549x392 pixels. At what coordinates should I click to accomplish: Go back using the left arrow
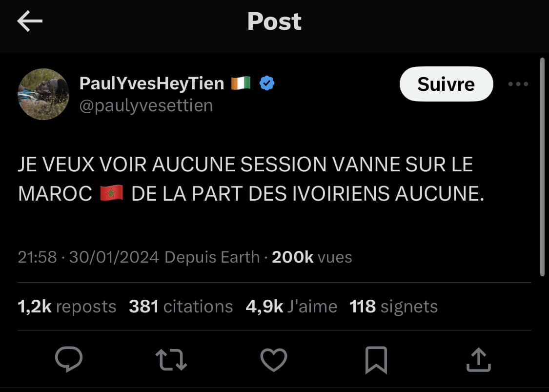[x=30, y=21]
